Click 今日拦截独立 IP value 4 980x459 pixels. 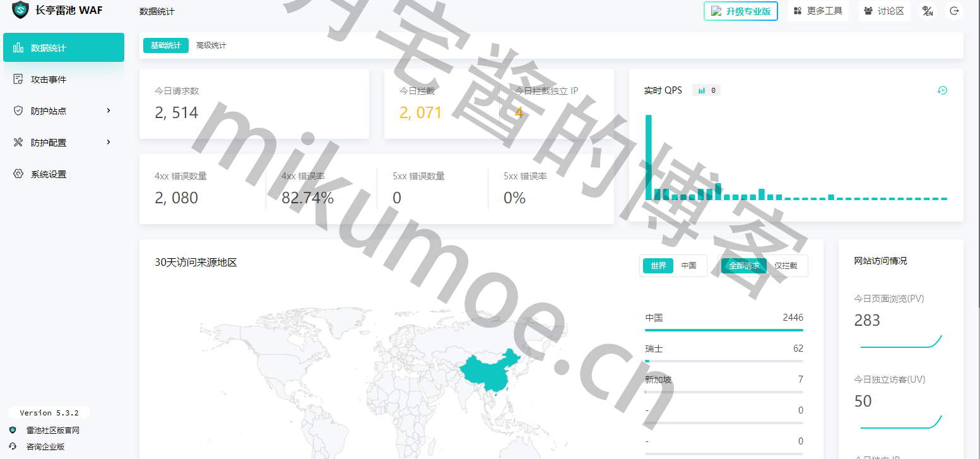point(519,112)
